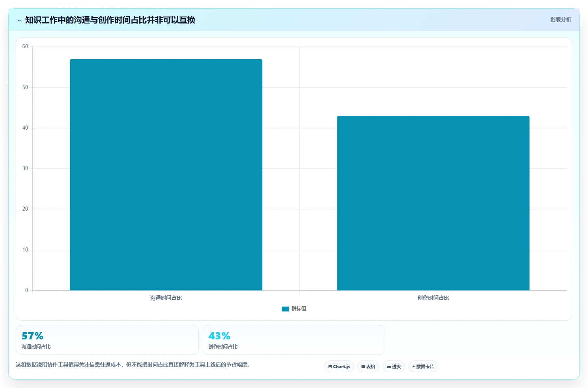Open the 图表分析 label in the header
The image size is (588, 388).
560,19
